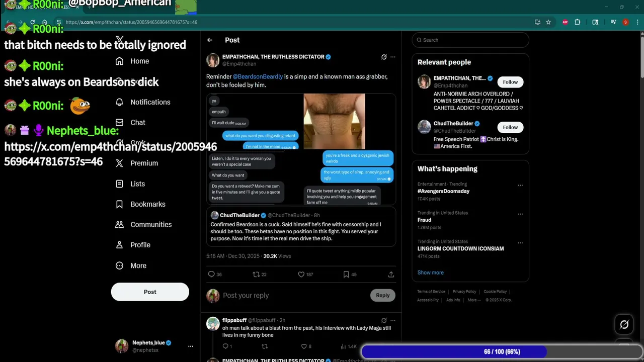This screenshot has width=644, height=362.
Task: Click floating Grok button
Action: (x=624, y=325)
